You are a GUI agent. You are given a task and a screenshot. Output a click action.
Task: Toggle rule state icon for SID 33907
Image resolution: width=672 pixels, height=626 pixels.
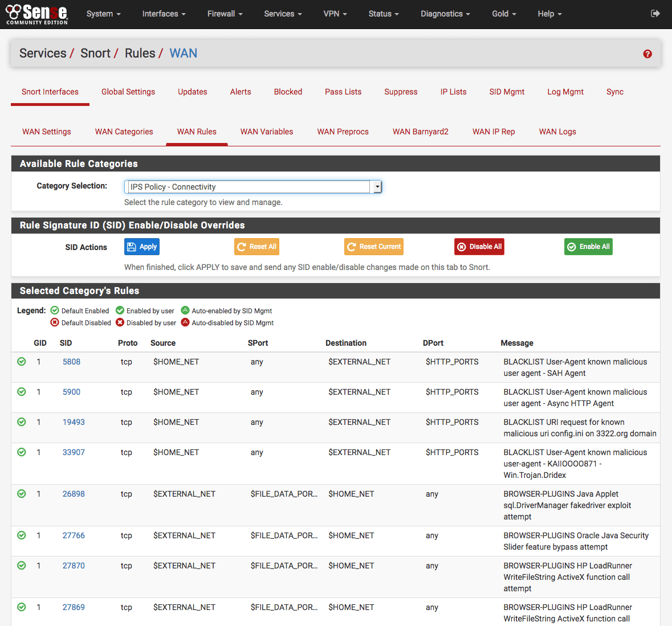[22, 452]
